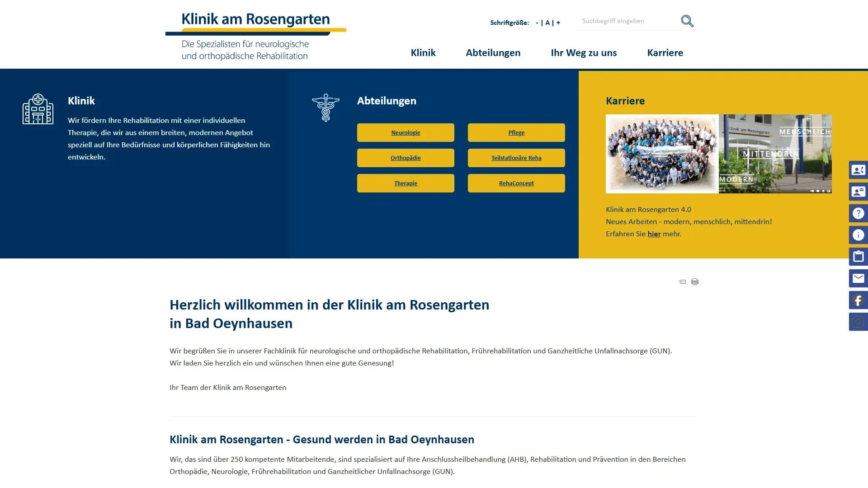The height and width of the screenshot is (488, 868).
Task: Open the Instagram sidebar icon
Action: pos(858,322)
